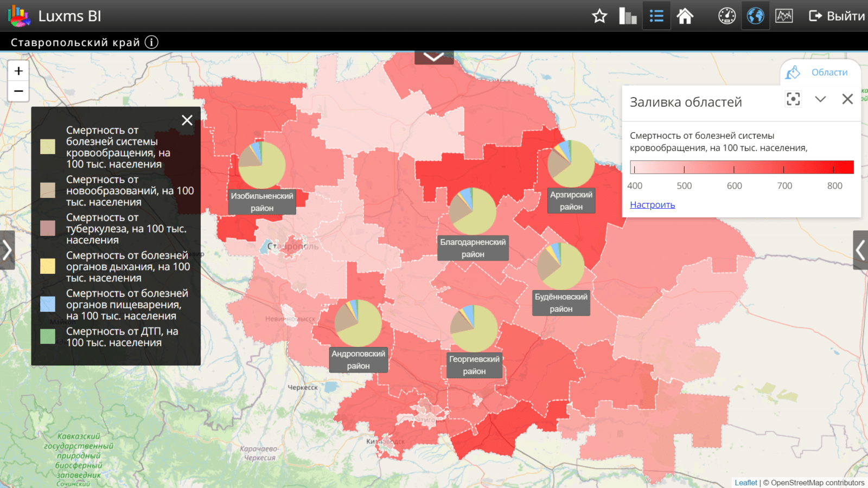Close the mortality legend panel
The image size is (868, 488).
(187, 120)
